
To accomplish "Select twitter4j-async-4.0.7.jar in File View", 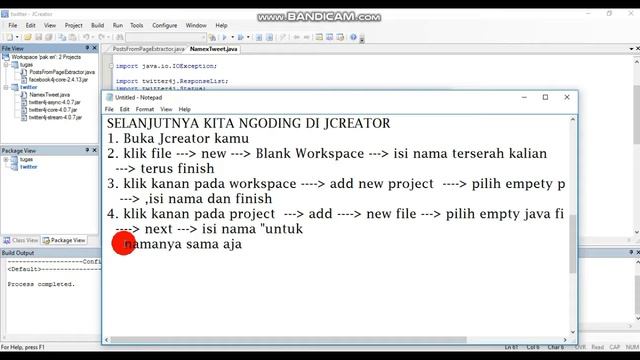I will (x=54, y=102).
